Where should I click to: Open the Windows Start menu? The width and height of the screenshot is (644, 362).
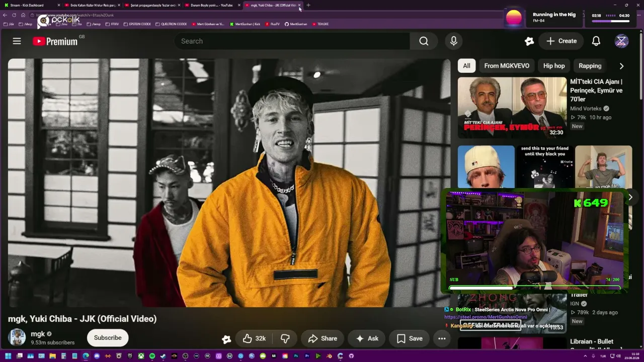pyautogui.click(x=8, y=356)
